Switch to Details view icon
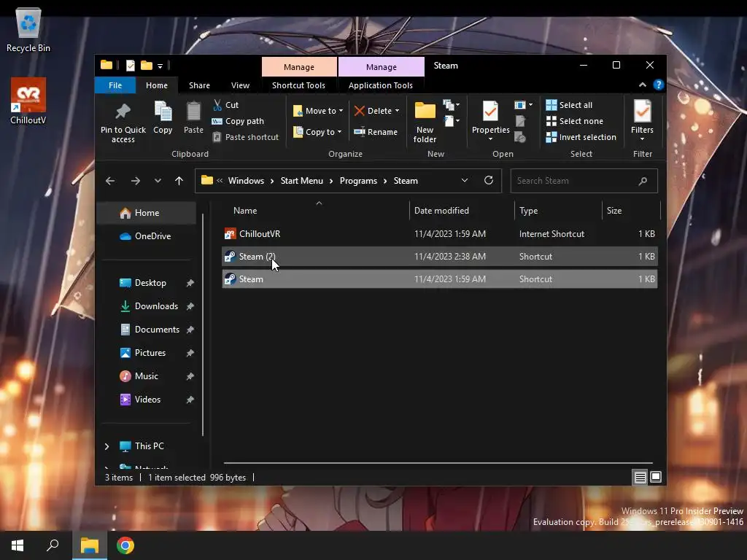Screen dimensions: 747x560 [x=640, y=477]
